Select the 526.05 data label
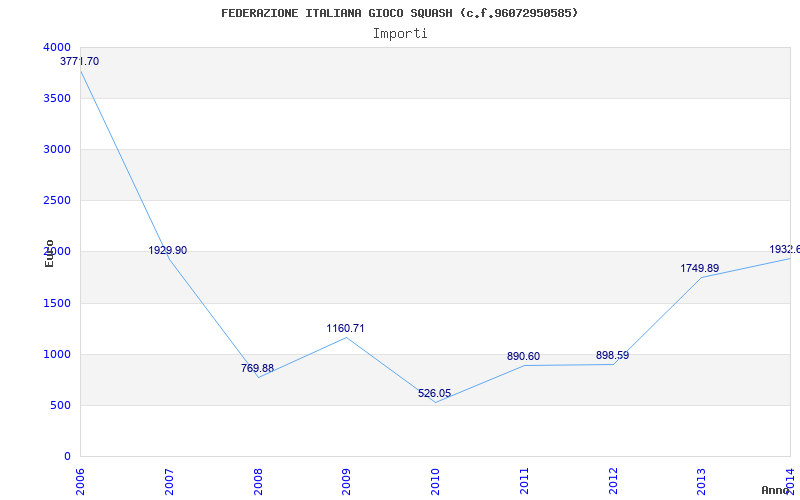The height and width of the screenshot is (500, 800). click(x=435, y=393)
